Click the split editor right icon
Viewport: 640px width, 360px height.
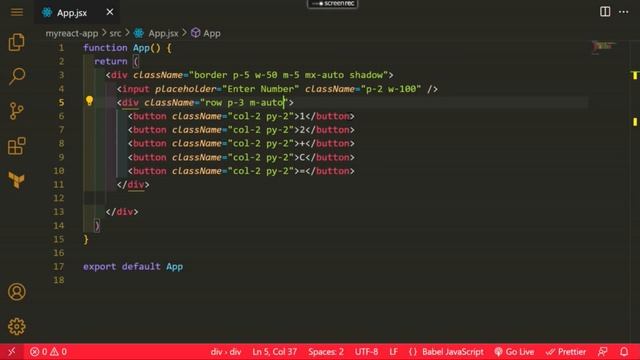[x=605, y=12]
